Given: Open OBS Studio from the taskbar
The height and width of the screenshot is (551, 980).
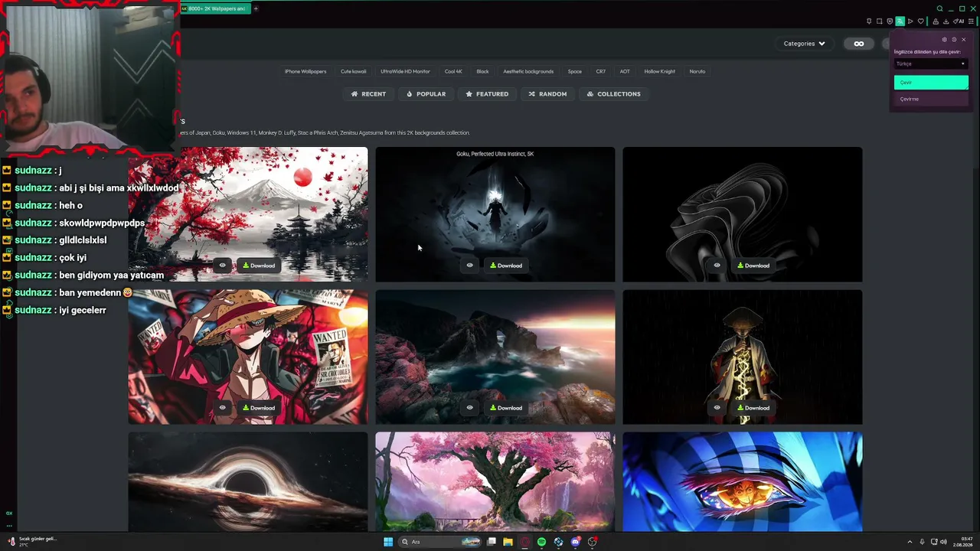Looking at the screenshot, I should click(592, 542).
